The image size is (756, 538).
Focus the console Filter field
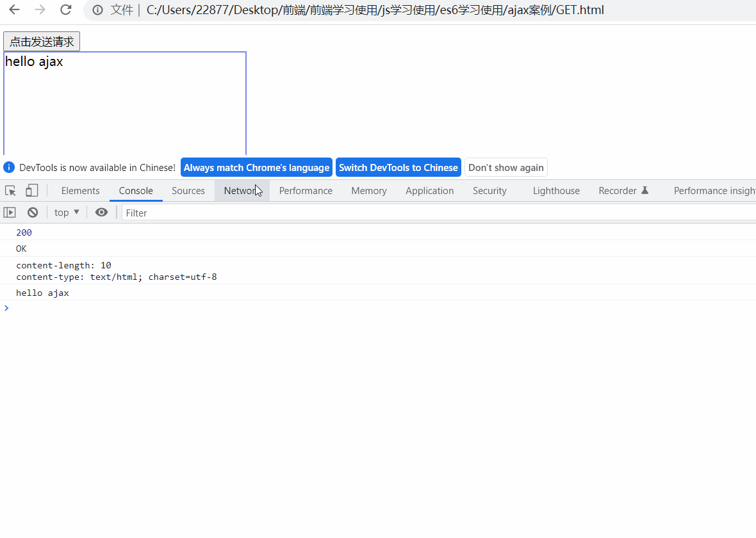pos(439,213)
